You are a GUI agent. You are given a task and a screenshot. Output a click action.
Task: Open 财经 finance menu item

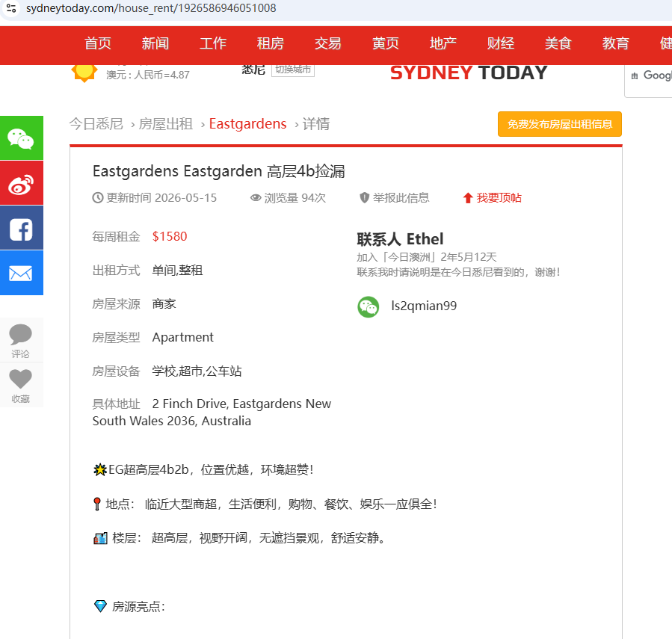coord(501,43)
